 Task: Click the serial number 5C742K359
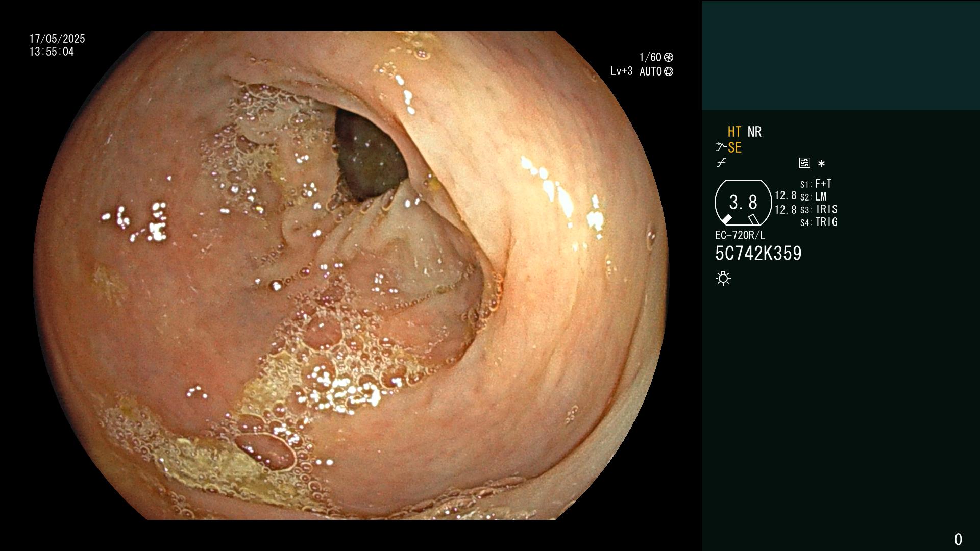758,254
